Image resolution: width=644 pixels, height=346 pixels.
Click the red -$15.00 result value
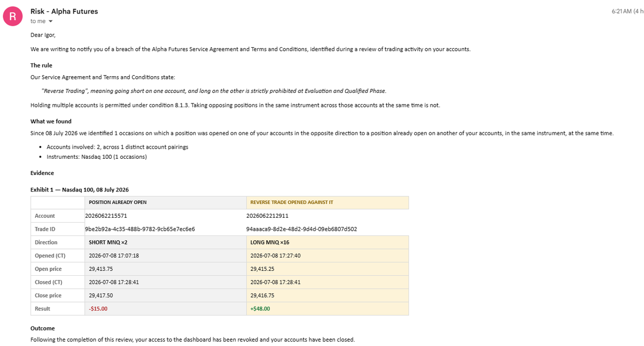(98, 309)
